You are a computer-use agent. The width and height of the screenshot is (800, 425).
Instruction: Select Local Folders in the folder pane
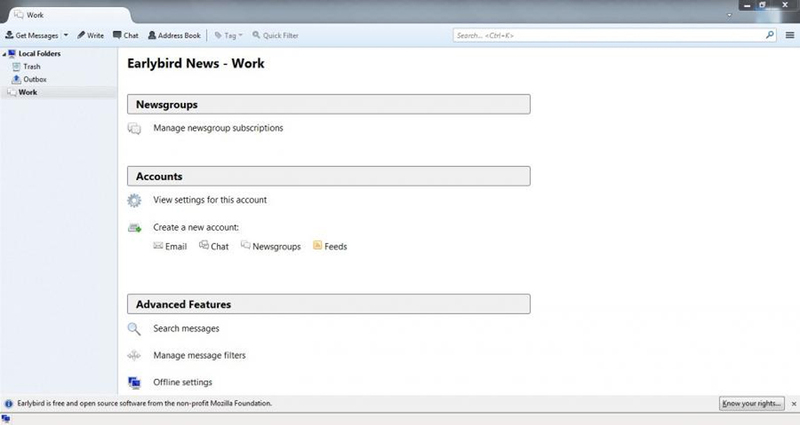[39, 54]
